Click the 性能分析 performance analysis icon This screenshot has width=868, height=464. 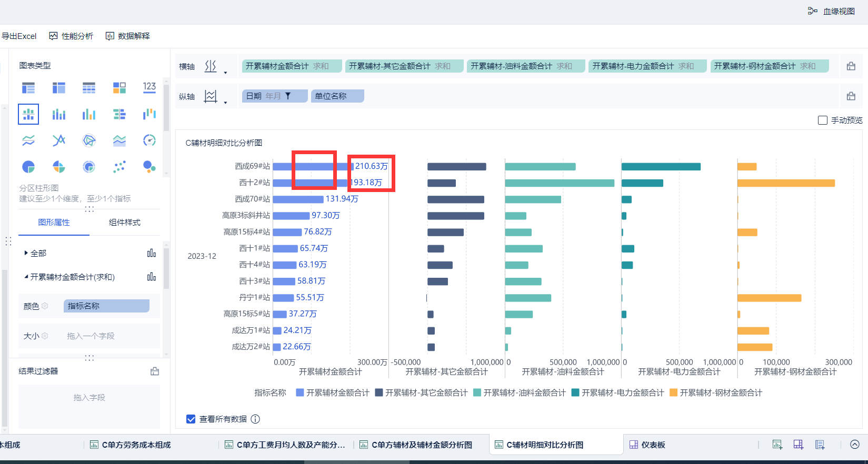53,36
